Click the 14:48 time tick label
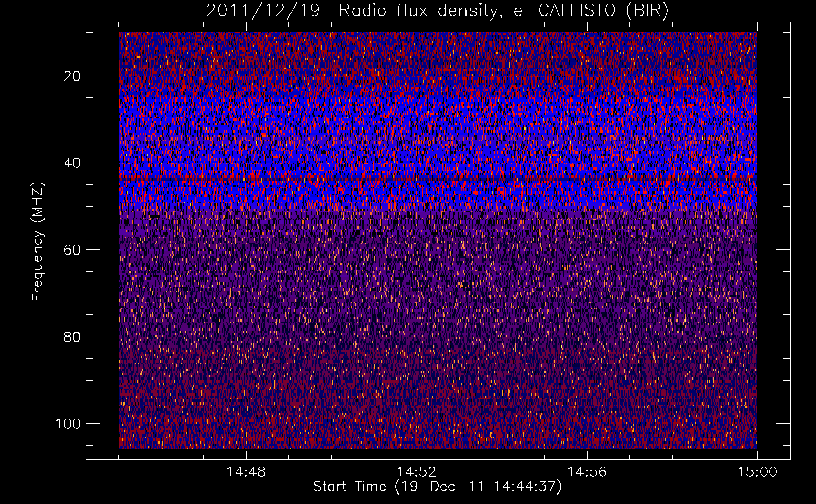This screenshot has height=504, width=816. point(246,472)
